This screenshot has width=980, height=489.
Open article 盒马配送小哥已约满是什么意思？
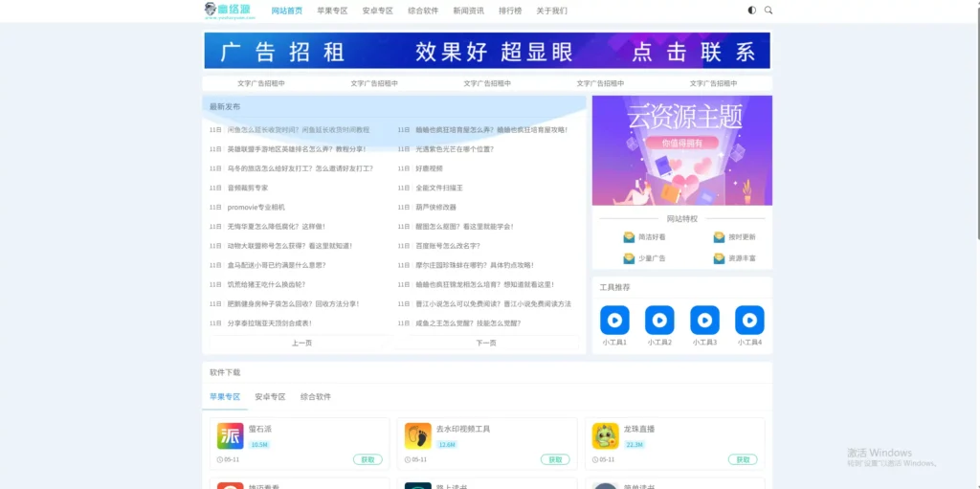point(277,265)
